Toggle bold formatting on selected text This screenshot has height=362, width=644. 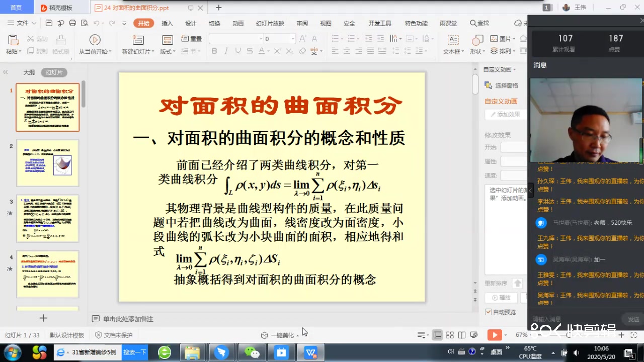click(214, 51)
